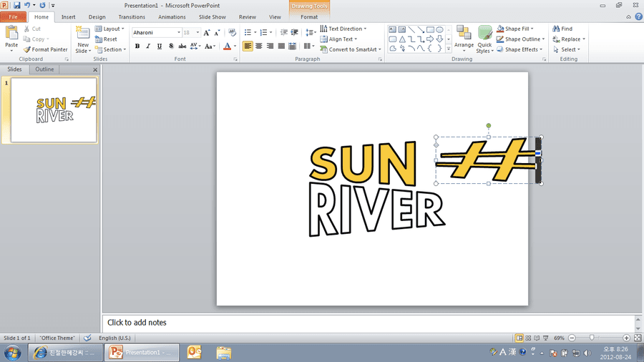Click the Bullets list icon
The height and width of the screenshot is (362, 644).
point(248,32)
